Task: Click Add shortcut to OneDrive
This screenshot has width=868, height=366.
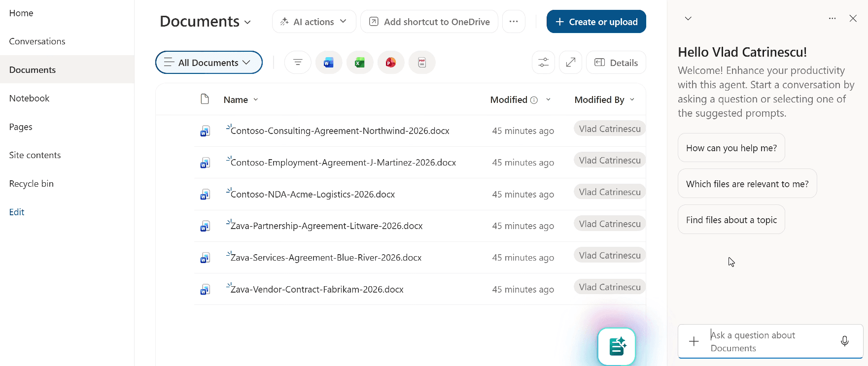Action: (x=429, y=22)
